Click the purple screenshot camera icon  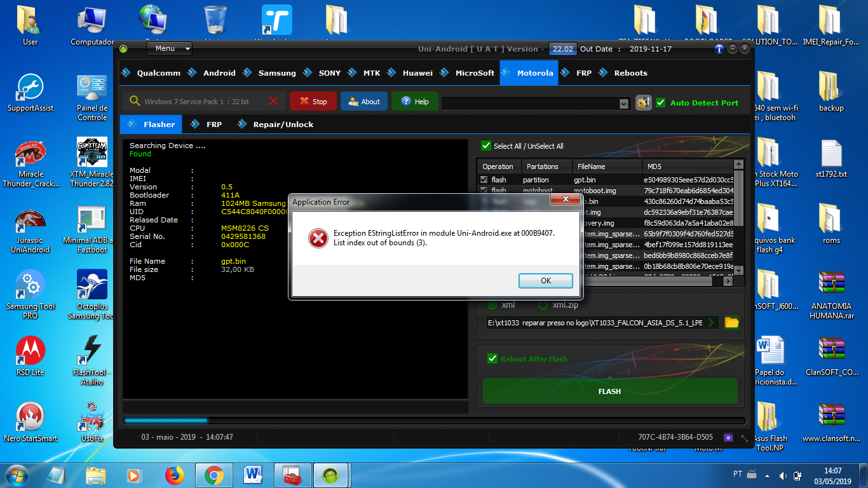[x=728, y=437]
